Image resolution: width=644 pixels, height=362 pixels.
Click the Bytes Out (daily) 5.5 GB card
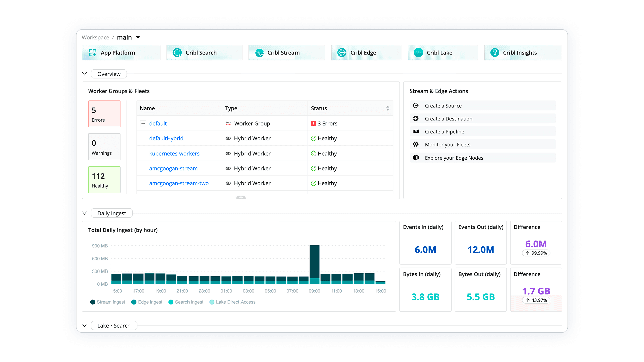point(481,290)
